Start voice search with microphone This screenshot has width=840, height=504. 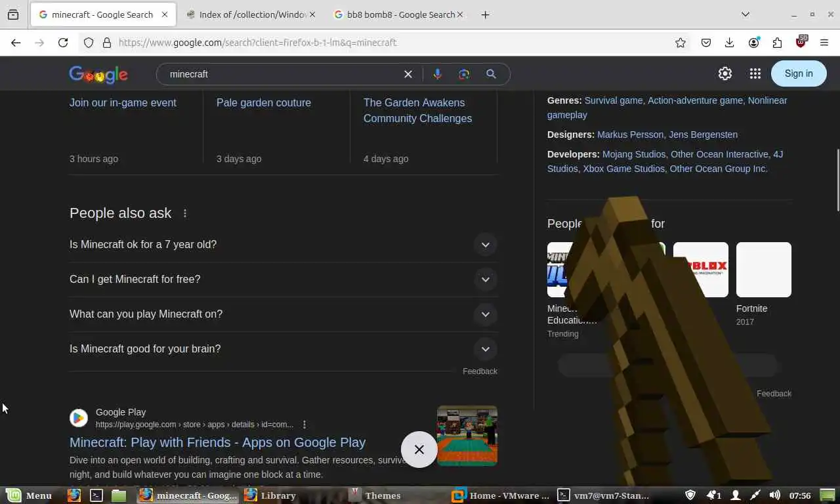(437, 74)
